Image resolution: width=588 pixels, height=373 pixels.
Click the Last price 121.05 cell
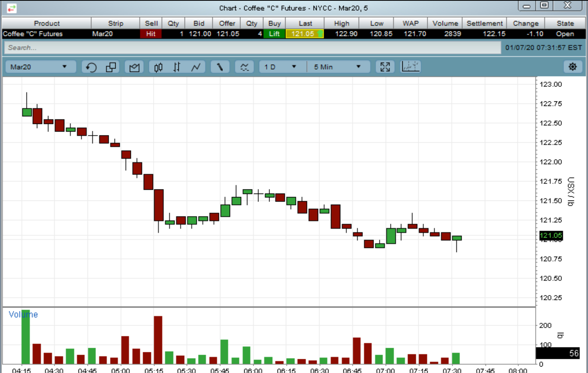click(305, 34)
